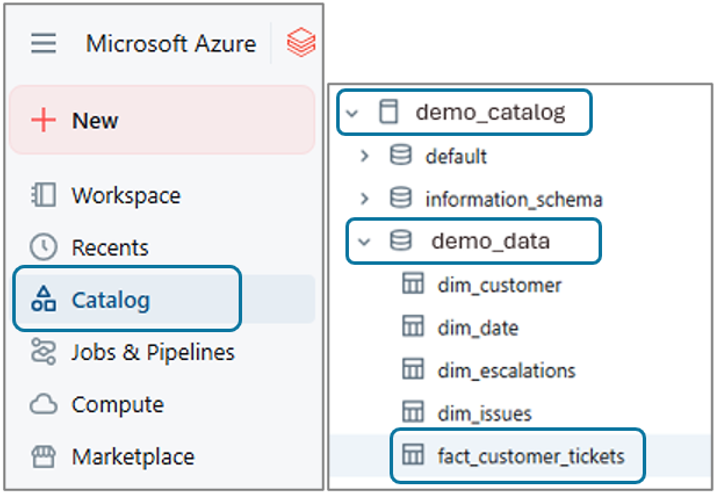Collapse the demo_data schema node
Screen dimensions: 718x496
pos(365,241)
